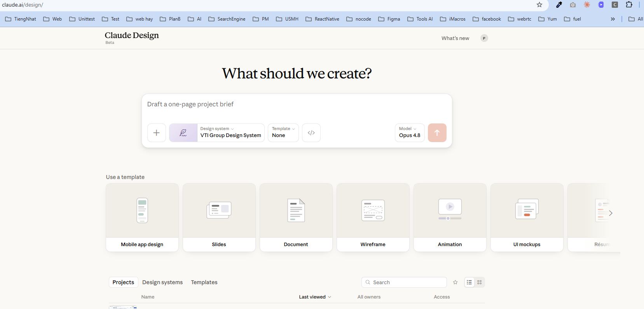Choose the Slides template card
644x309 pixels.
point(219,217)
